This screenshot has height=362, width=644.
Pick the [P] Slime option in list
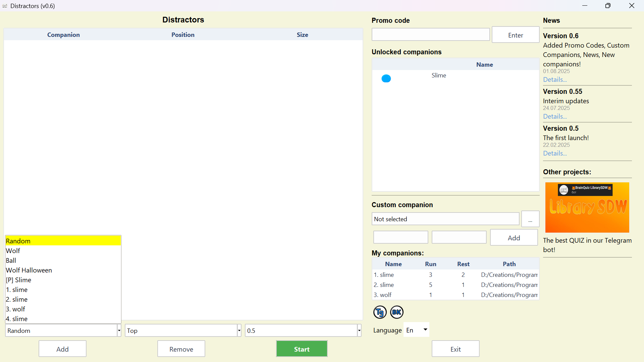pos(18,280)
